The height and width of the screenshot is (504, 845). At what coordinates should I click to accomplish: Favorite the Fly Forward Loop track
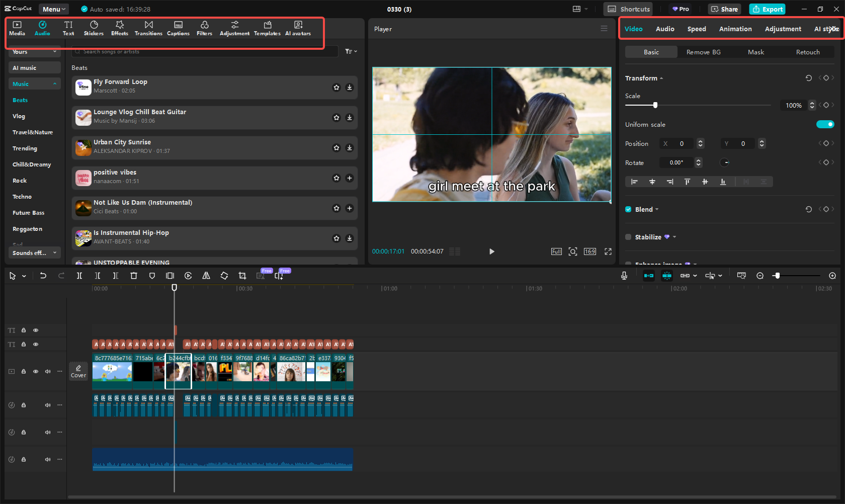336,88
